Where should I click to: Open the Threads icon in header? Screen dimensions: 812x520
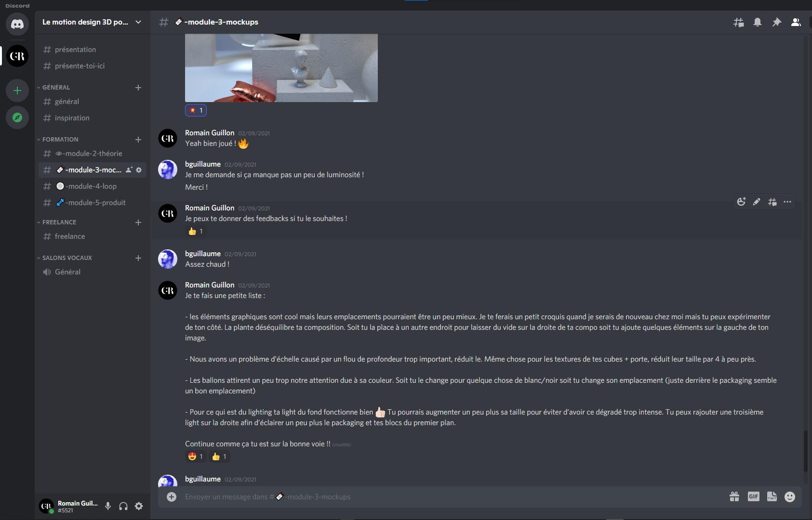coord(738,22)
